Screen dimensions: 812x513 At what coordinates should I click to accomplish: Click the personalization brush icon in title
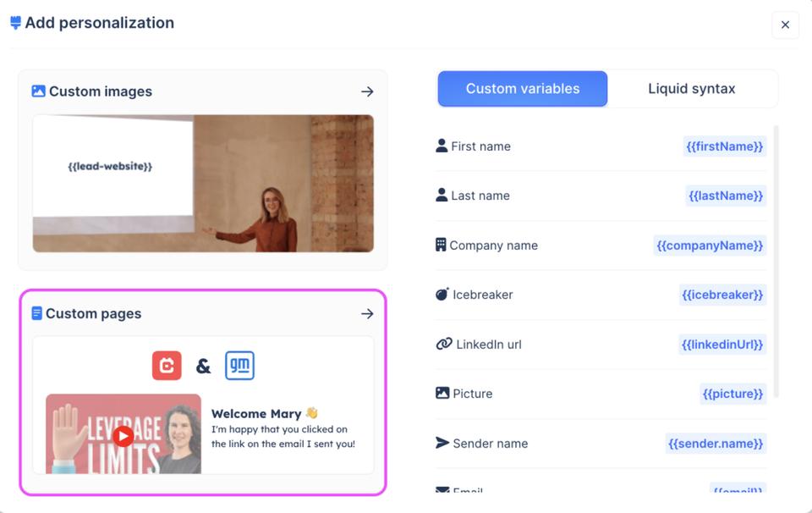pos(15,23)
